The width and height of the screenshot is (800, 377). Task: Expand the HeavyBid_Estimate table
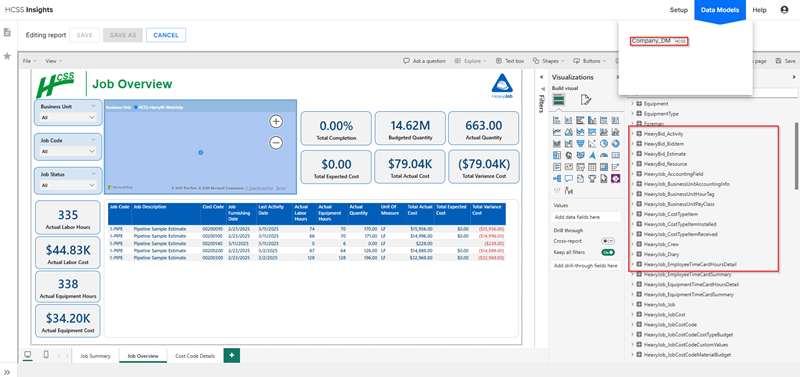[x=633, y=154]
